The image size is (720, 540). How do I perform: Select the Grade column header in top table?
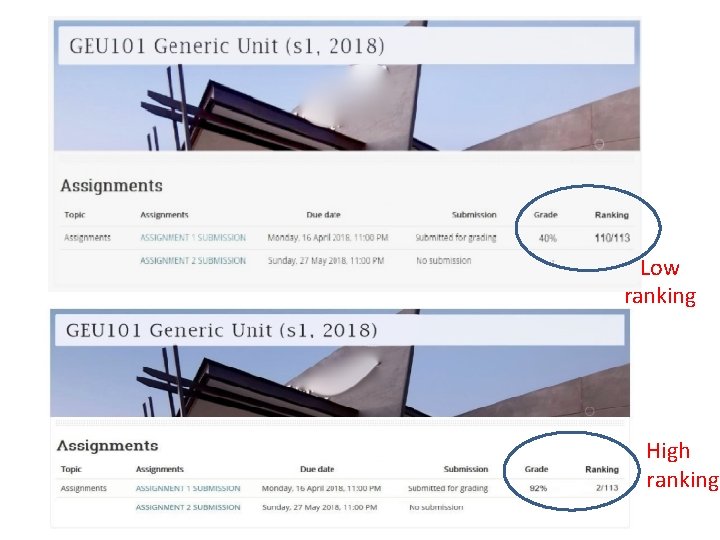[546, 214]
